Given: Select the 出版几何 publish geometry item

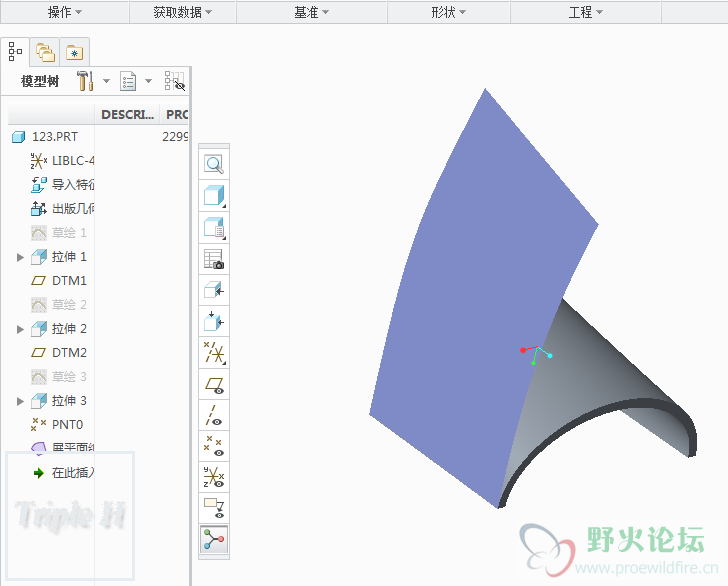Looking at the screenshot, I should tap(62, 208).
